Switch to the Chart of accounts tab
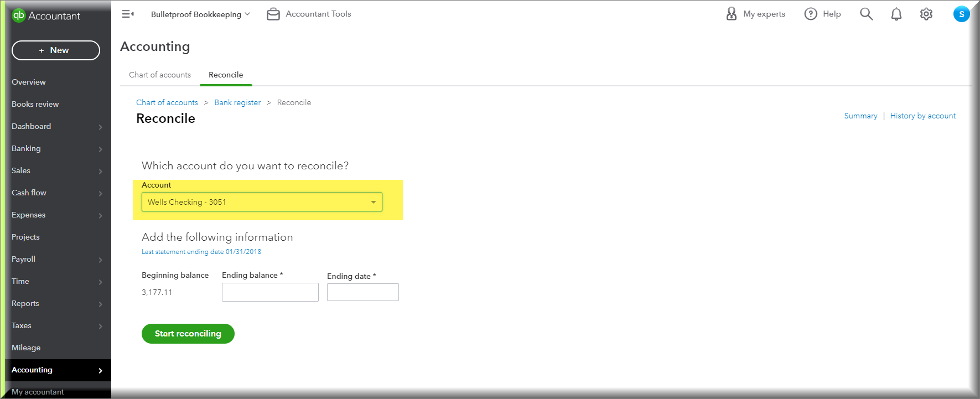The image size is (980, 399). tap(160, 75)
